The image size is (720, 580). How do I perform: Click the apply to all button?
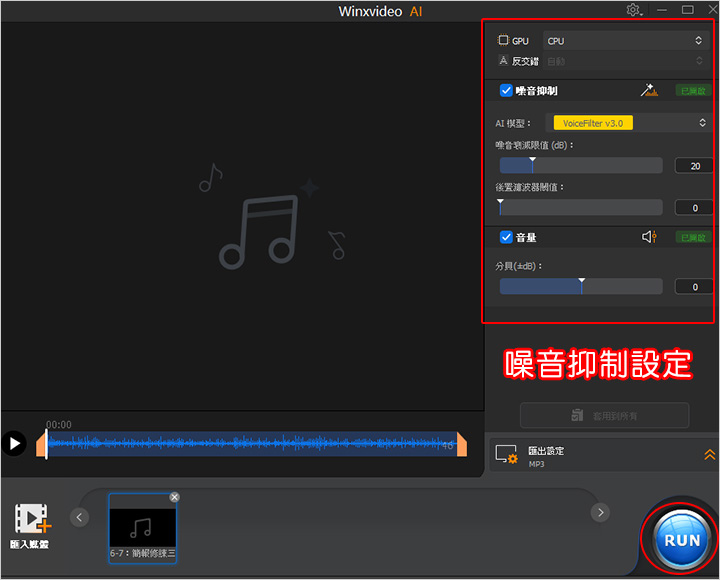(604, 416)
